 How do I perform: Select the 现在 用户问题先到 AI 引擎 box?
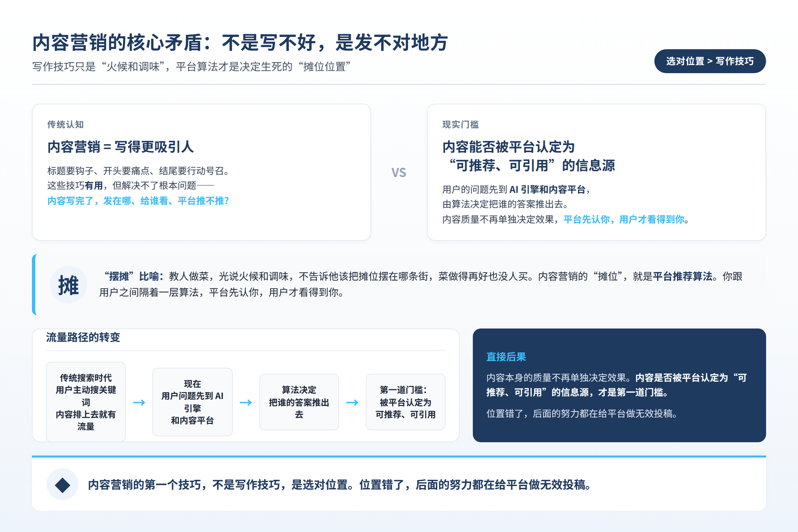pyautogui.click(x=193, y=402)
